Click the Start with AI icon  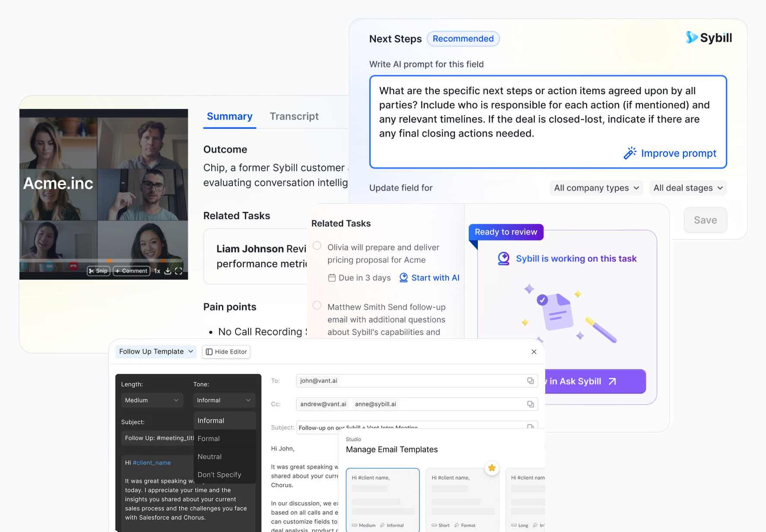(404, 278)
